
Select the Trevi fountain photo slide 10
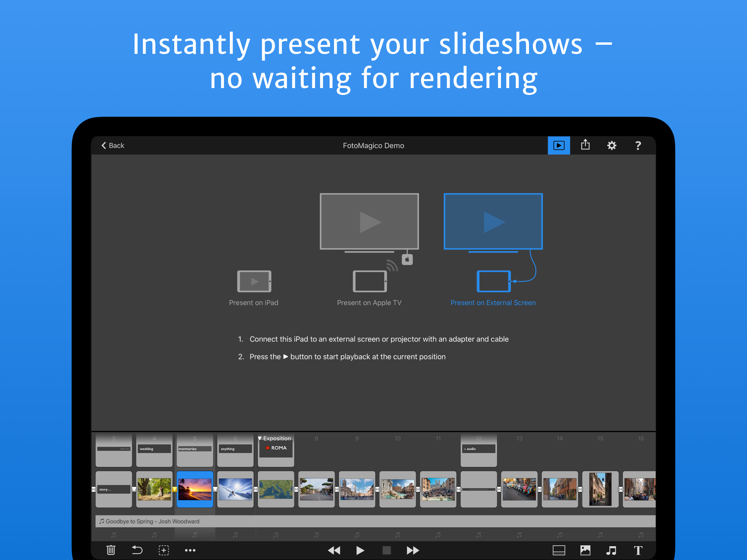pyautogui.click(x=398, y=489)
